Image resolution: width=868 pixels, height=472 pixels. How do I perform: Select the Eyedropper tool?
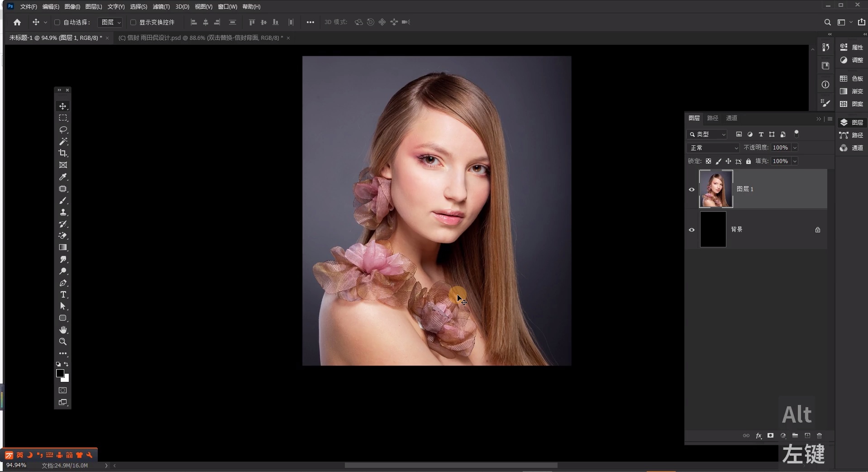click(63, 177)
